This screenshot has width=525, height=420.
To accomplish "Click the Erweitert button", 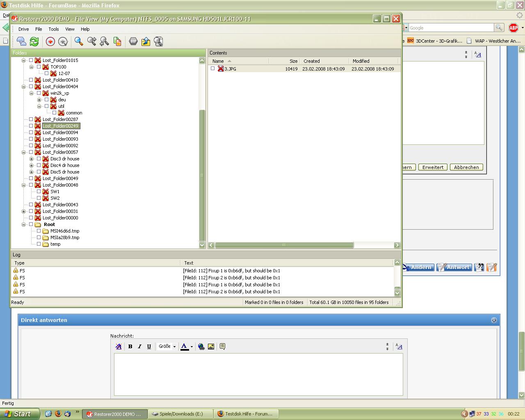I will pos(433,167).
